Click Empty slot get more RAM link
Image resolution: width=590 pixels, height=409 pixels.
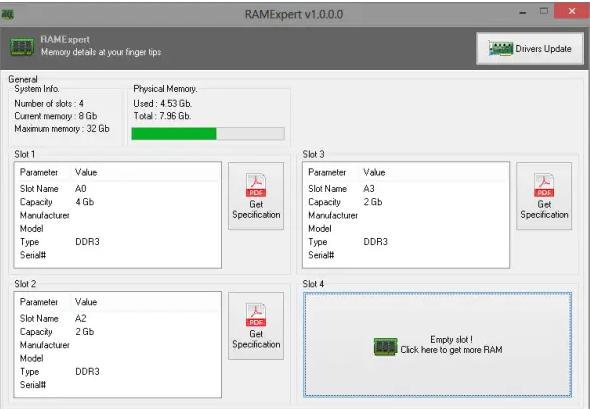point(437,345)
